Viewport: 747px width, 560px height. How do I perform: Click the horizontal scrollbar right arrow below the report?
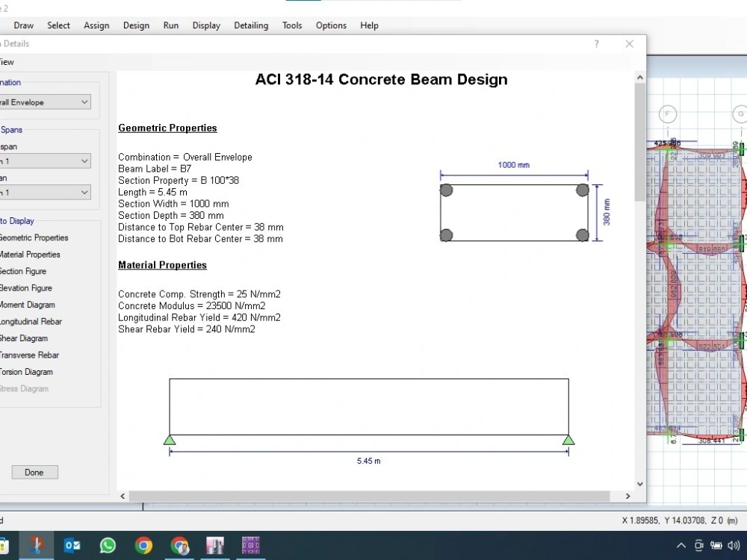[x=628, y=496]
